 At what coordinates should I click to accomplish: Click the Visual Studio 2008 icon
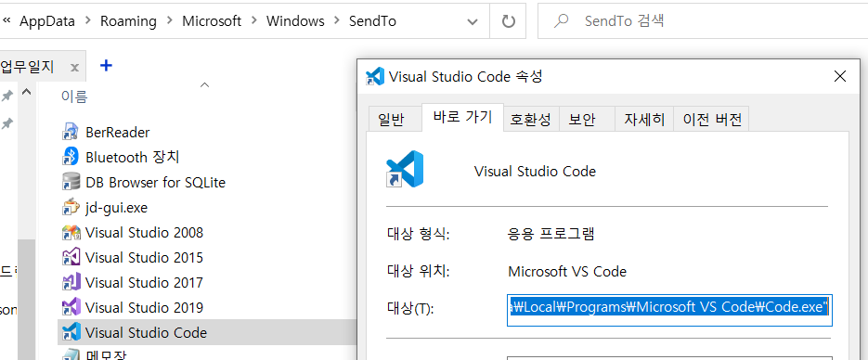click(x=71, y=232)
